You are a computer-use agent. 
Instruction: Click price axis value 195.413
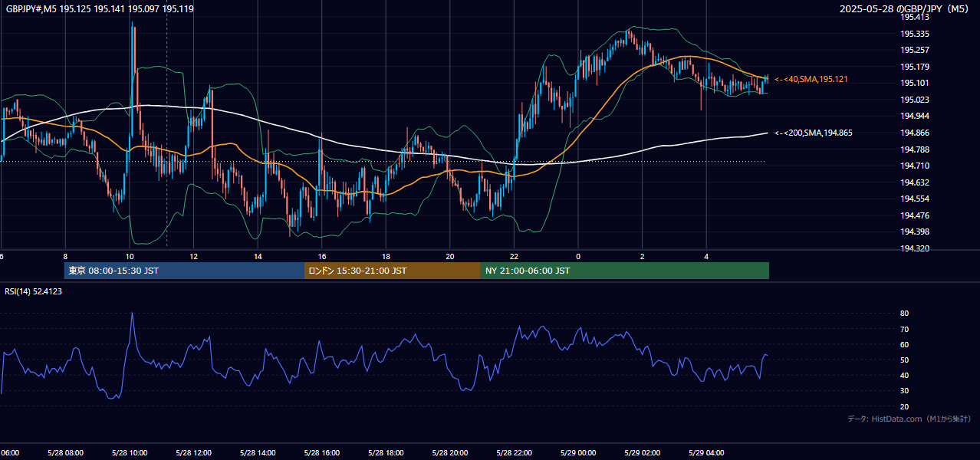point(915,17)
